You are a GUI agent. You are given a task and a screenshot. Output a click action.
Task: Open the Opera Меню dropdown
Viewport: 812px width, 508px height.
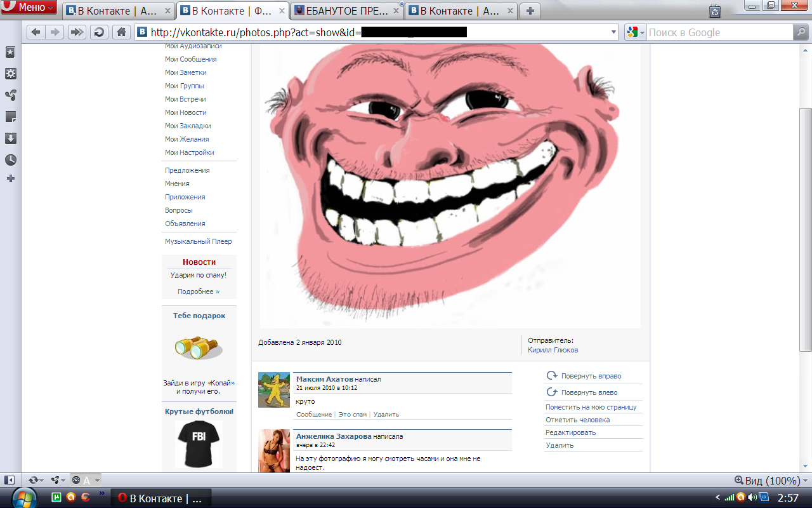point(29,8)
